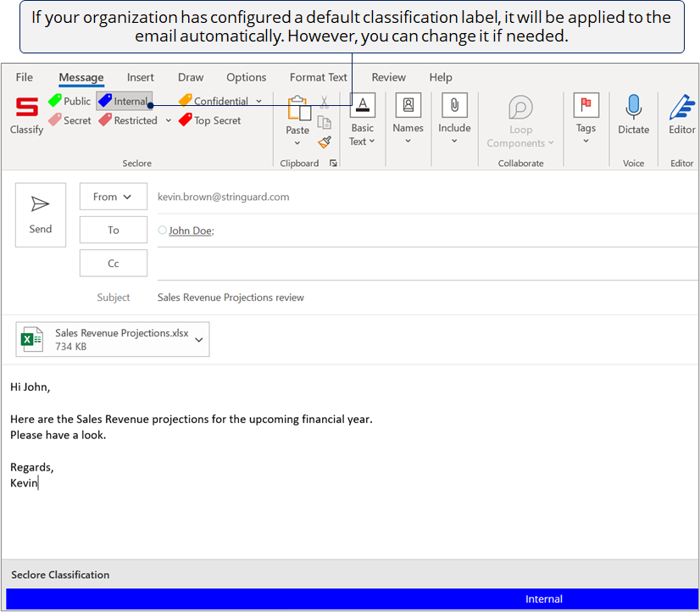
Task: Apply the Secret classification label
Action: pos(69,120)
